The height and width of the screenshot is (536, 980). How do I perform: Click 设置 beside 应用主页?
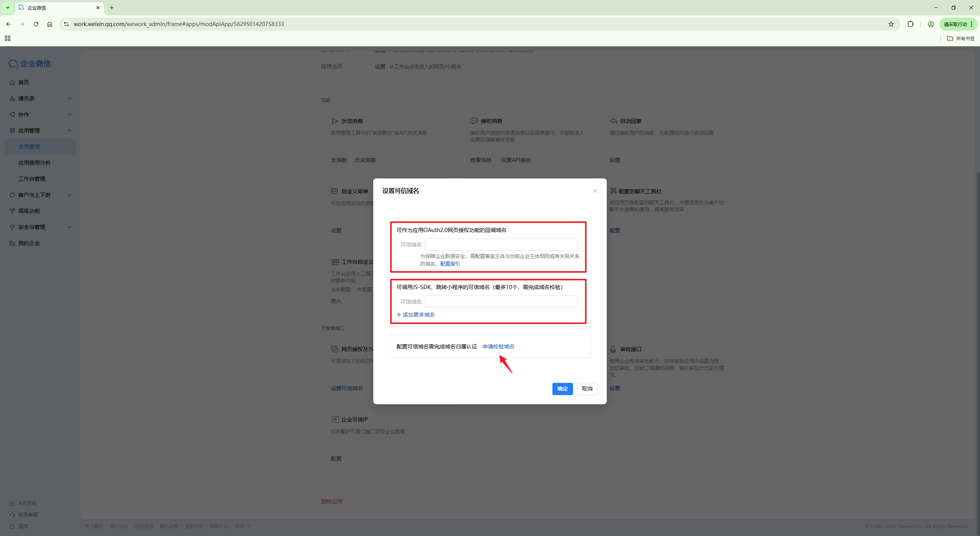380,67
